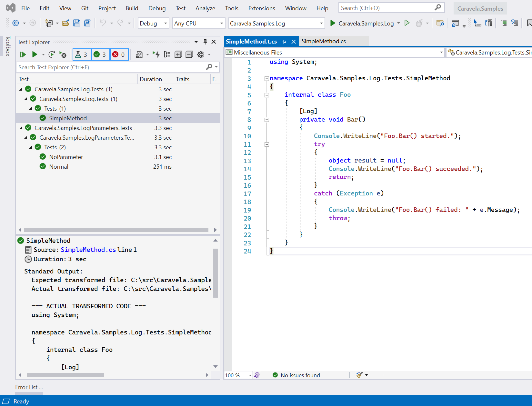Screen dimensions: 532x406
Task: Click the New Project icon
Action: click(49, 23)
